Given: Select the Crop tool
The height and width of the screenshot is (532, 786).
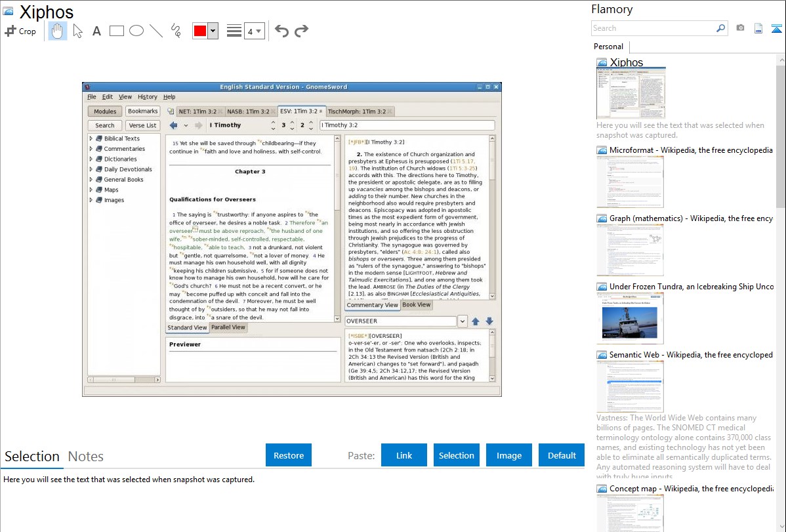Looking at the screenshot, I should coord(20,31).
